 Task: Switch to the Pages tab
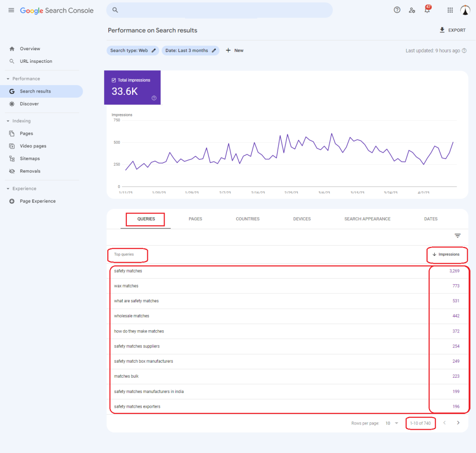coord(195,219)
